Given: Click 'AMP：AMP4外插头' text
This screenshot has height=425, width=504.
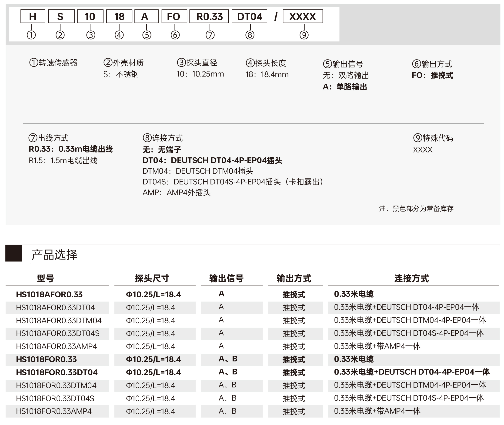Looking at the screenshot, I should pyautogui.click(x=177, y=193).
